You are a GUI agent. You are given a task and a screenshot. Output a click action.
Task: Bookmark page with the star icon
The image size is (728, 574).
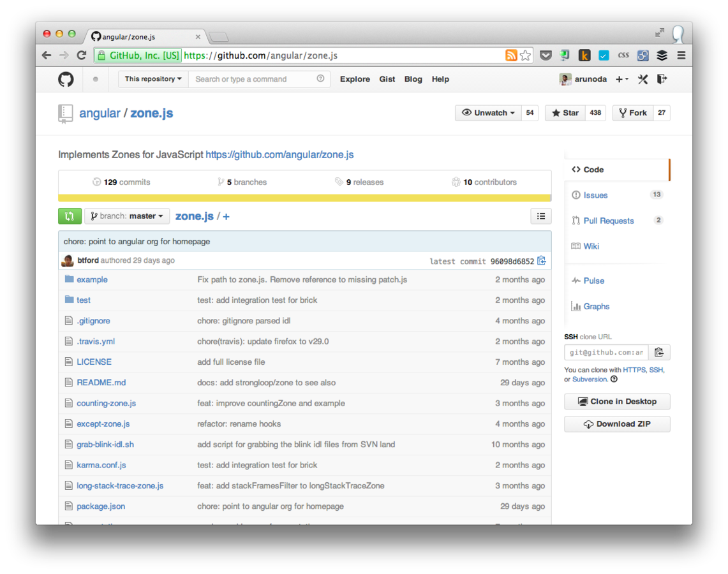[526, 55]
